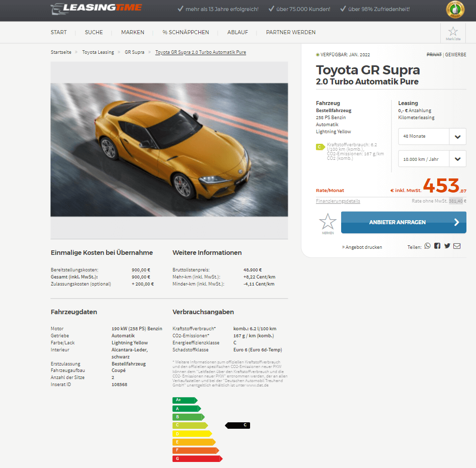476x468 pixels.
Task: Click the 190 kW (258 PS) Benzin value
Action: pyautogui.click(x=137, y=329)
